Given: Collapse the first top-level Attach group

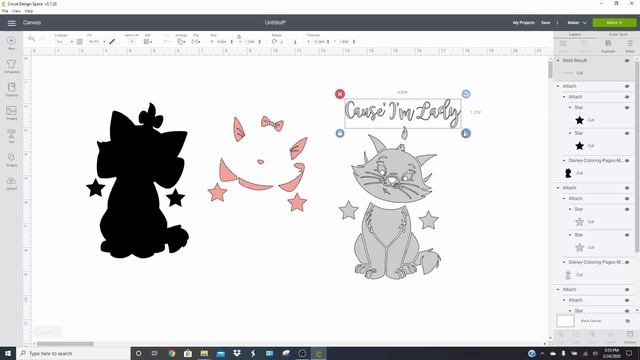Looking at the screenshot, I should point(558,86).
